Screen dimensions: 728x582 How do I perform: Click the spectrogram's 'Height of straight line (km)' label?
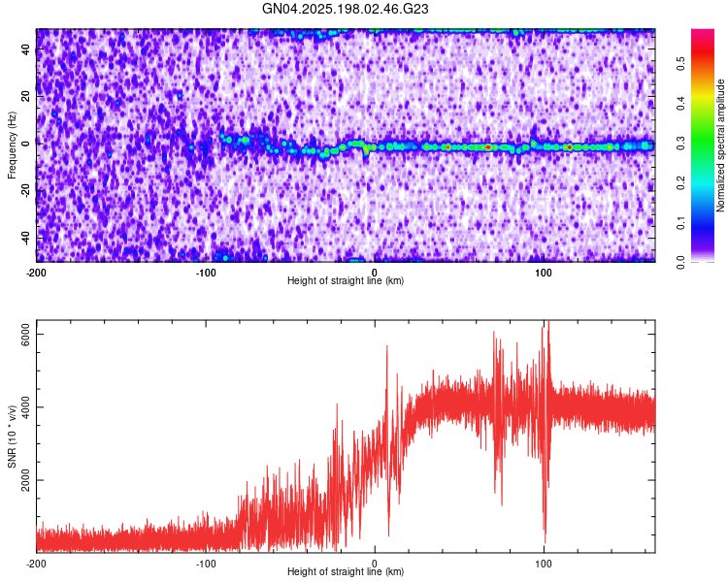(346, 280)
